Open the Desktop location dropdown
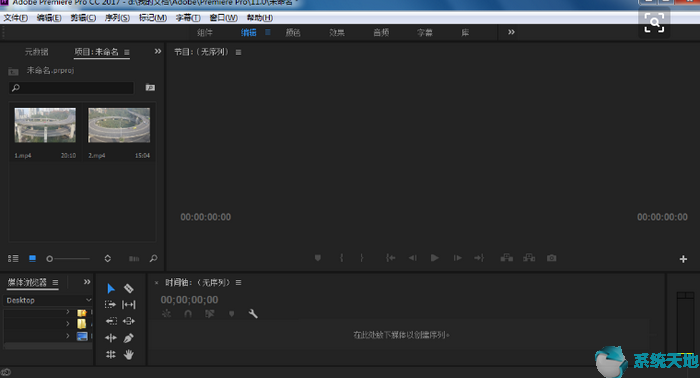Screen dimensions: 700x378 pos(48,300)
